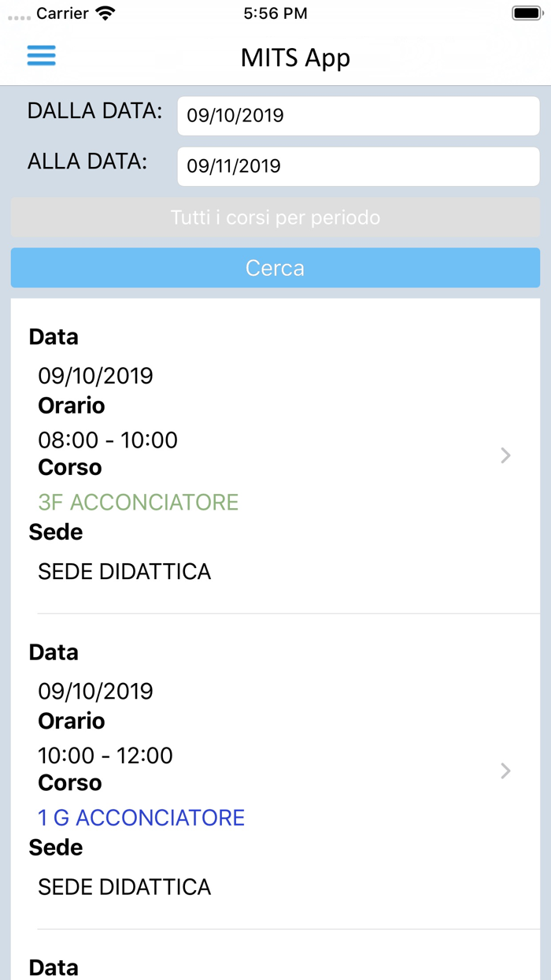The height and width of the screenshot is (980, 551).
Task: Tap the chevron beside the 1 G ACCONCIATORE lesson
Action: coord(505,771)
